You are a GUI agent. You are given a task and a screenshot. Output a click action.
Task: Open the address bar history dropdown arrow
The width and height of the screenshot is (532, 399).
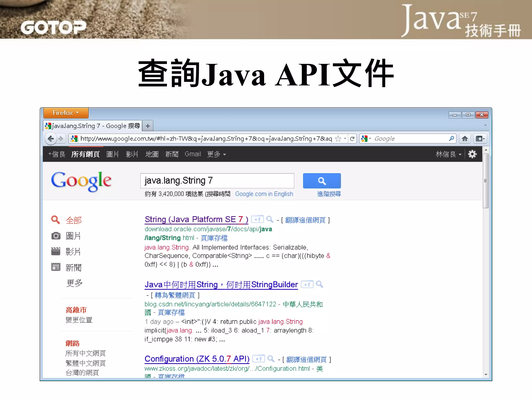pos(345,139)
